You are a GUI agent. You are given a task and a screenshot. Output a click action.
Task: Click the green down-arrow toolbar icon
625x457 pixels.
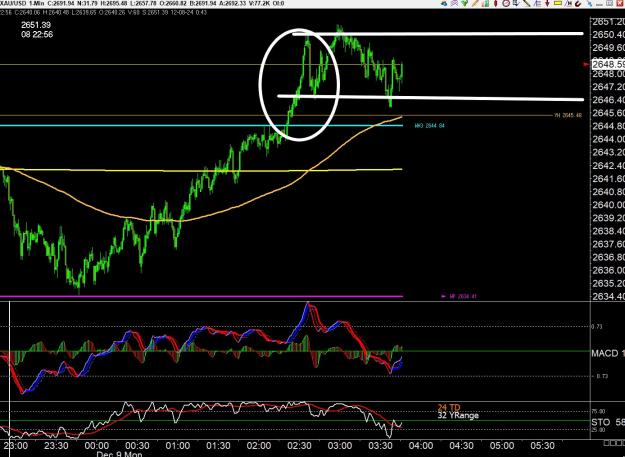pos(464,3)
